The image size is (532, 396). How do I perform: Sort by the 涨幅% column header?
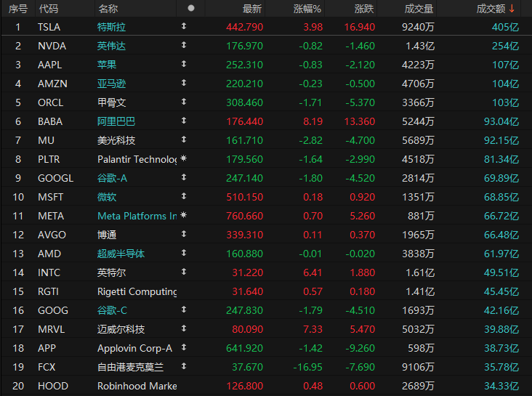[x=307, y=9]
